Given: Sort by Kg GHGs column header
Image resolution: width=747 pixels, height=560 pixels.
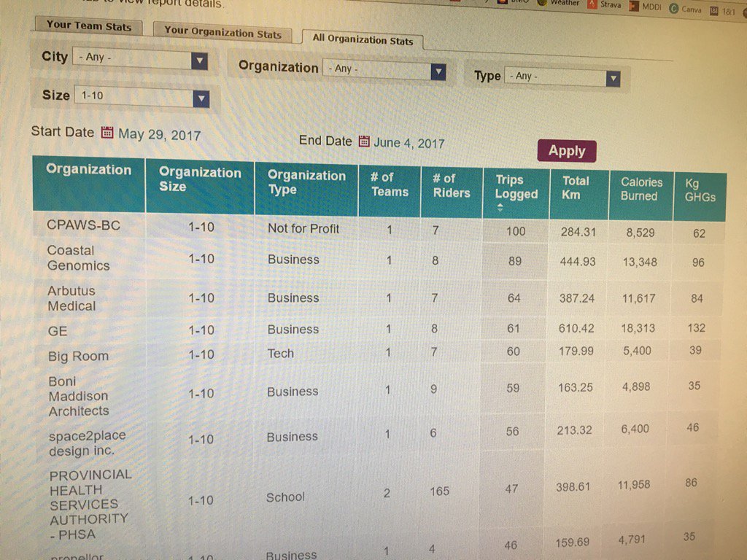Looking at the screenshot, I should (700, 190).
